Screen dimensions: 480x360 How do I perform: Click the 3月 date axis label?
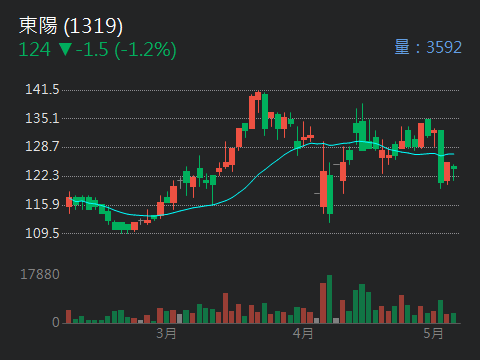pyautogui.click(x=166, y=333)
